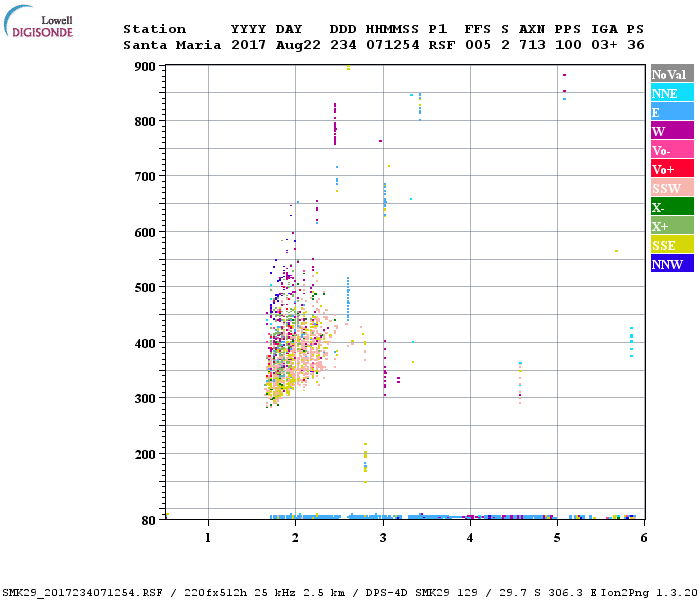
Task: Choose the SSW legend entry
Action: tap(672, 188)
